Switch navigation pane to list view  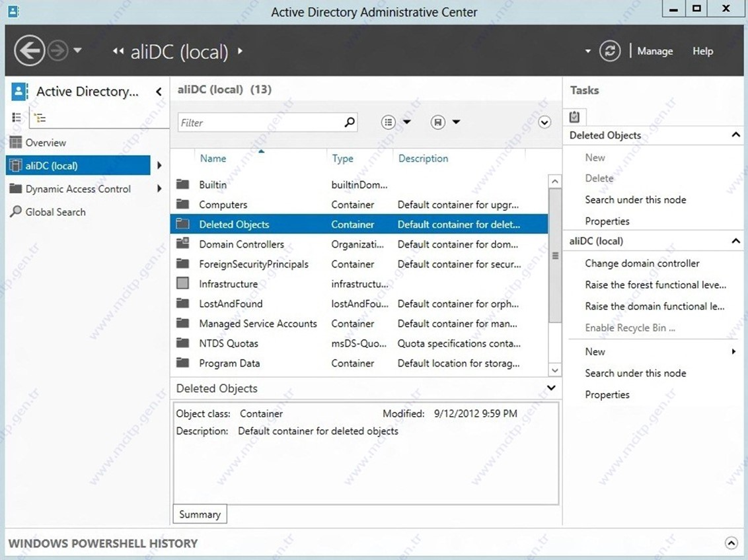tap(17, 118)
